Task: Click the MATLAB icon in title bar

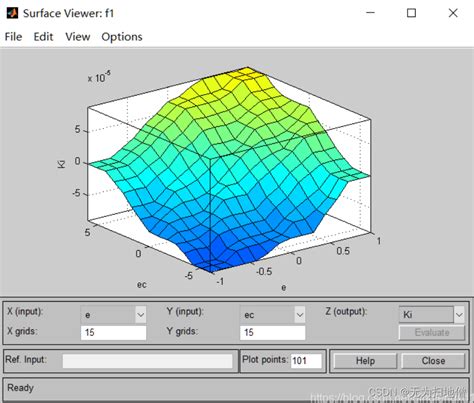Action: click(12, 13)
